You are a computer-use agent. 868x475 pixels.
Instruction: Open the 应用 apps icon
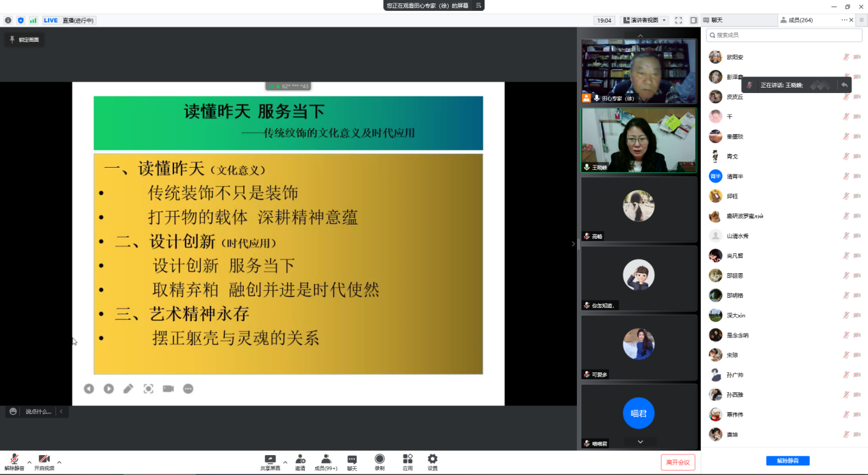click(408, 459)
